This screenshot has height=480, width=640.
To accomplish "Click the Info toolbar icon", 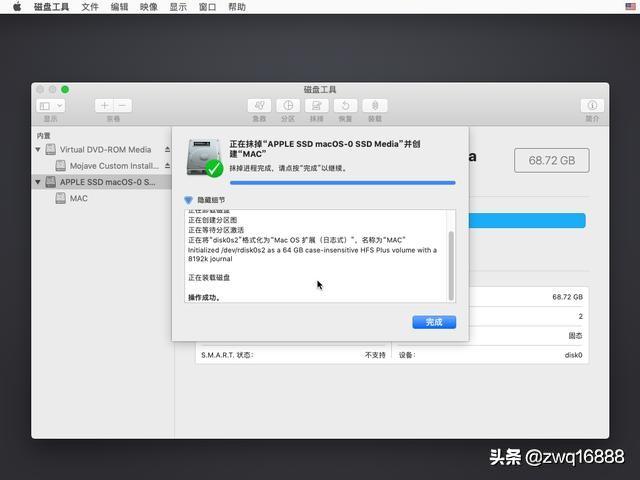I will pyautogui.click(x=592, y=106).
